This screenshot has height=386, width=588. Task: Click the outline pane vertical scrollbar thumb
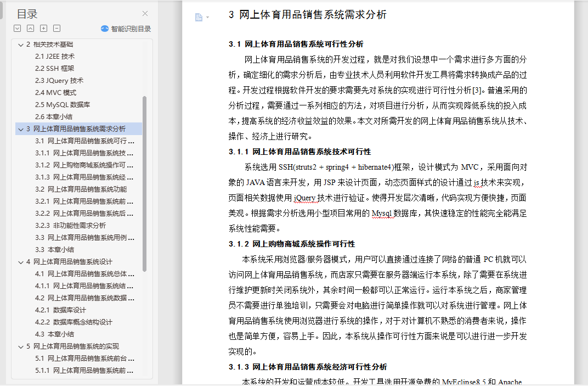(x=145, y=184)
